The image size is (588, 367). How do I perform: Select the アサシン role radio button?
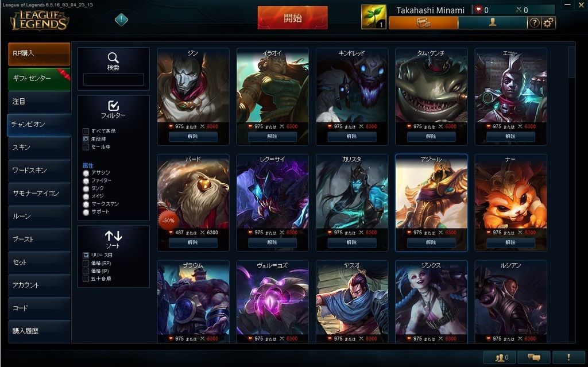click(86, 173)
